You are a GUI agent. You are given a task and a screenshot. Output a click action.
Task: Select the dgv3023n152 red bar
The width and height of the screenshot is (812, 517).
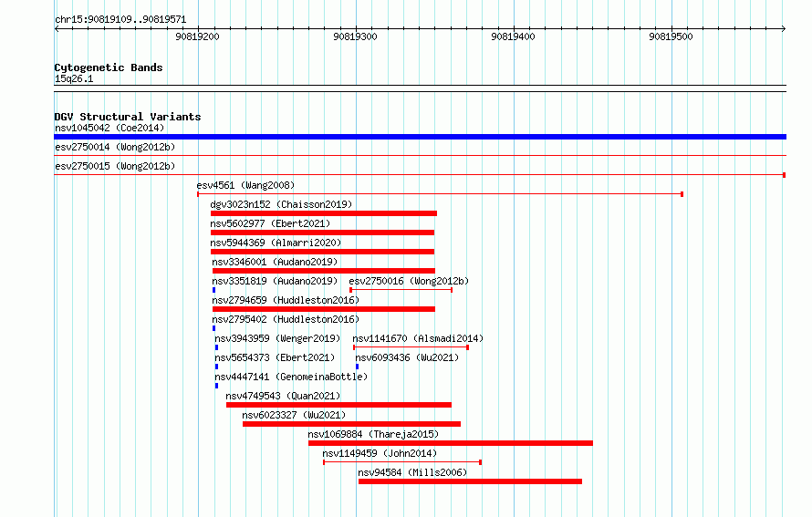(x=324, y=213)
